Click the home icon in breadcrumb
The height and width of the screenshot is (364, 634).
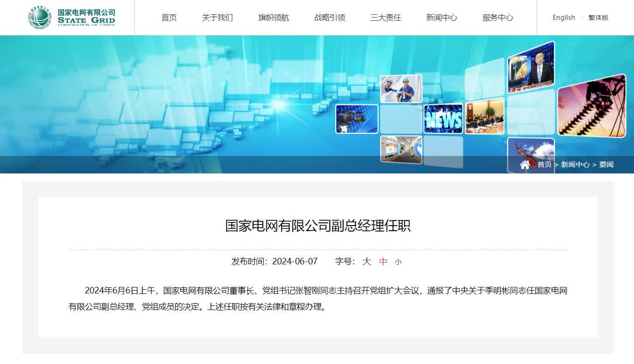point(525,165)
